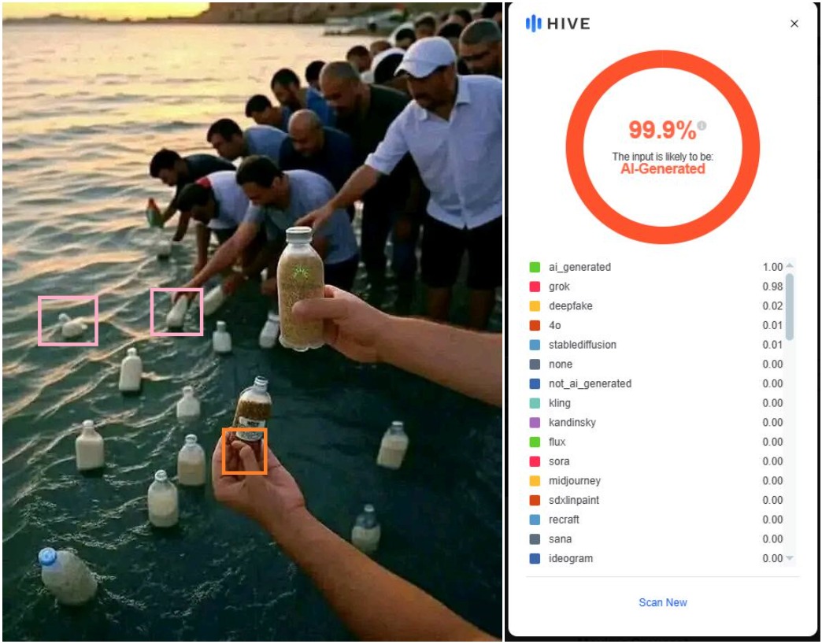Select the not_ai_generated label
The image size is (822, 644).
pos(590,383)
